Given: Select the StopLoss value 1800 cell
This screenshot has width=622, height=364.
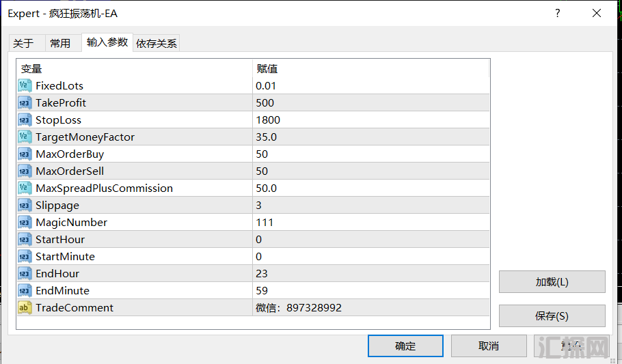Looking at the screenshot, I should [x=370, y=120].
